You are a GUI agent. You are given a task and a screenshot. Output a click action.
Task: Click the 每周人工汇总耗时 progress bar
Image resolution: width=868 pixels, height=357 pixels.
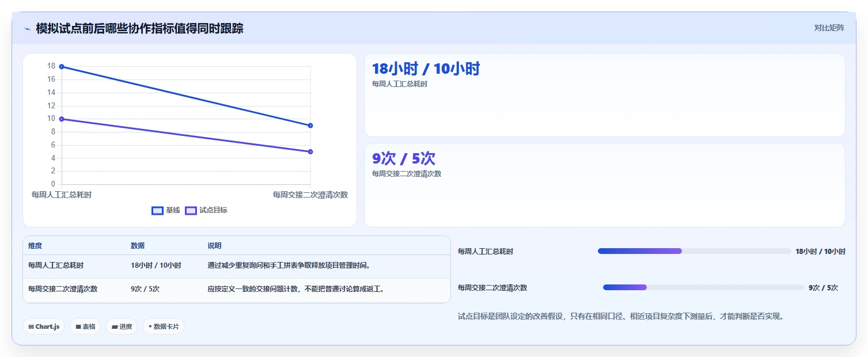[695, 251]
